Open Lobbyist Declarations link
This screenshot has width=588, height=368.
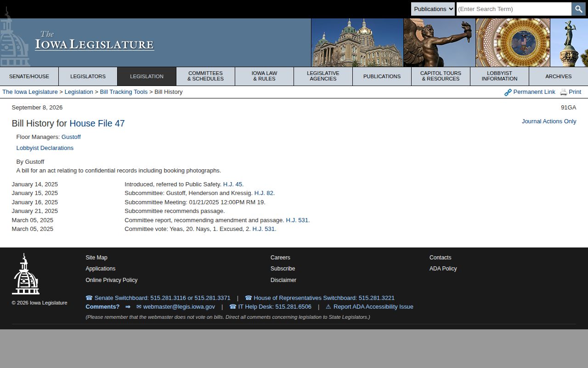45,148
